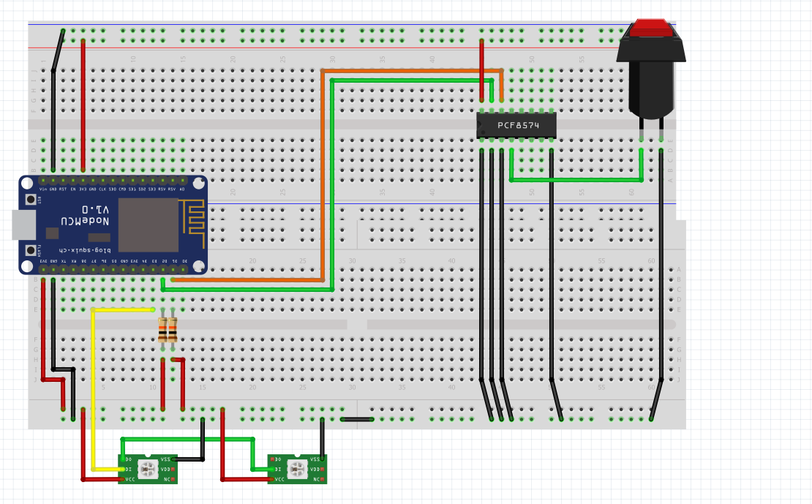This screenshot has width=812, height=504.
Task: Click the FLASH button on the NodeMCU
Action: pos(31,251)
